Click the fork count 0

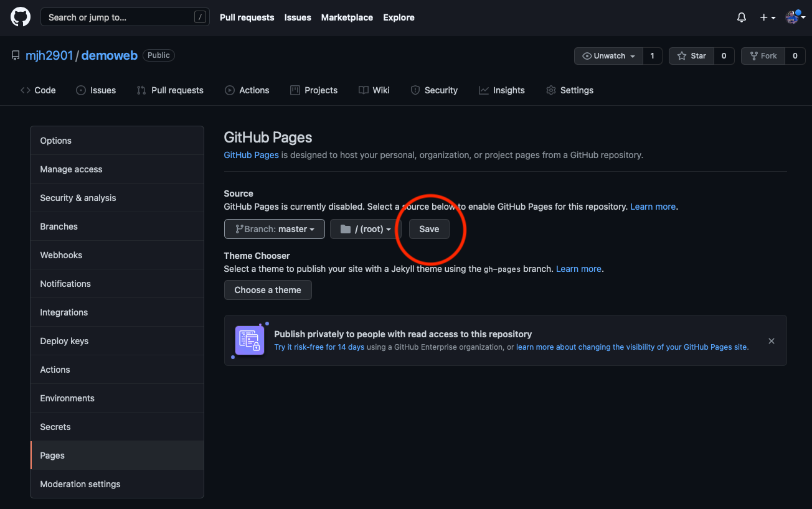point(795,56)
